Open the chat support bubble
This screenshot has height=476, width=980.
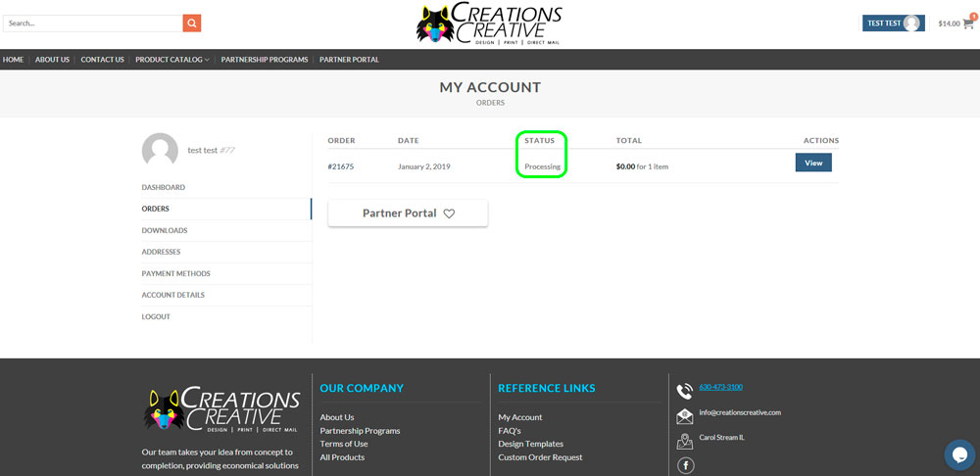959,454
